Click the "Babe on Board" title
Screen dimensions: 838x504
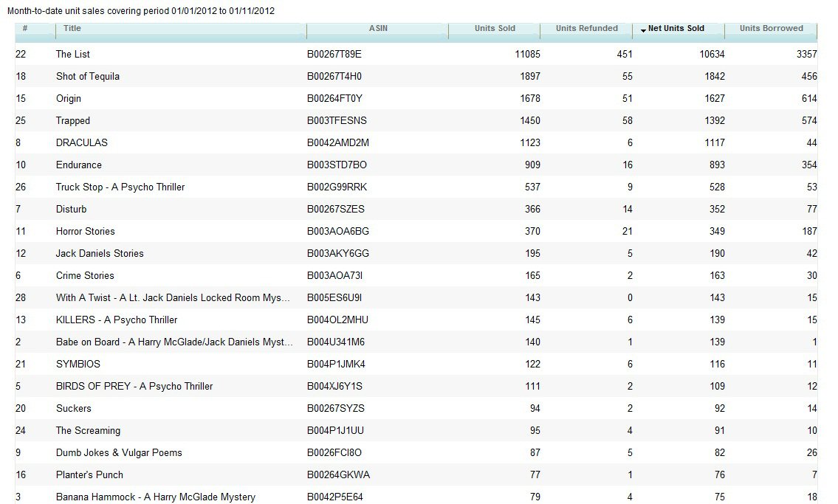[x=174, y=342]
